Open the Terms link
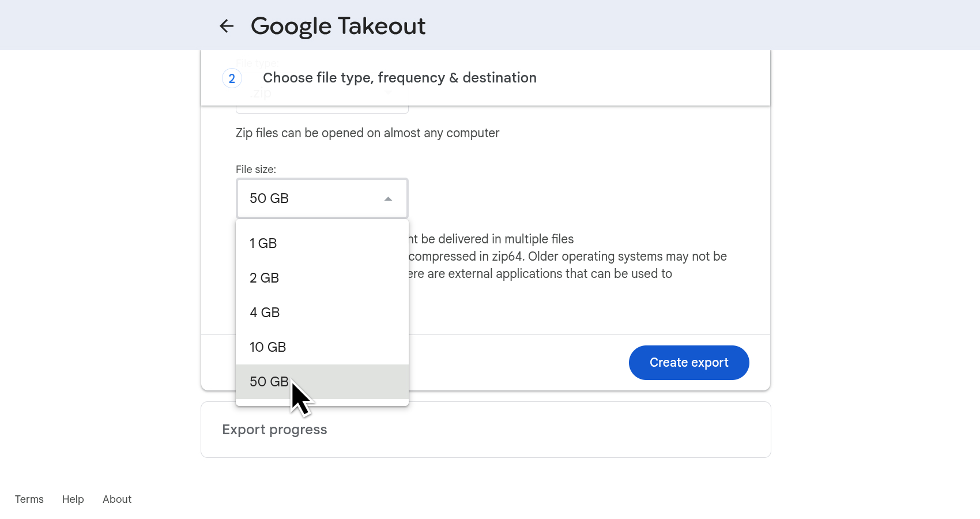 (x=29, y=499)
